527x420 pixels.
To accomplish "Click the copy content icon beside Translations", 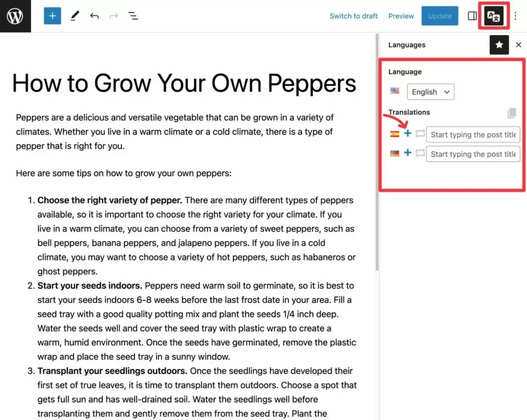I will [x=511, y=113].
